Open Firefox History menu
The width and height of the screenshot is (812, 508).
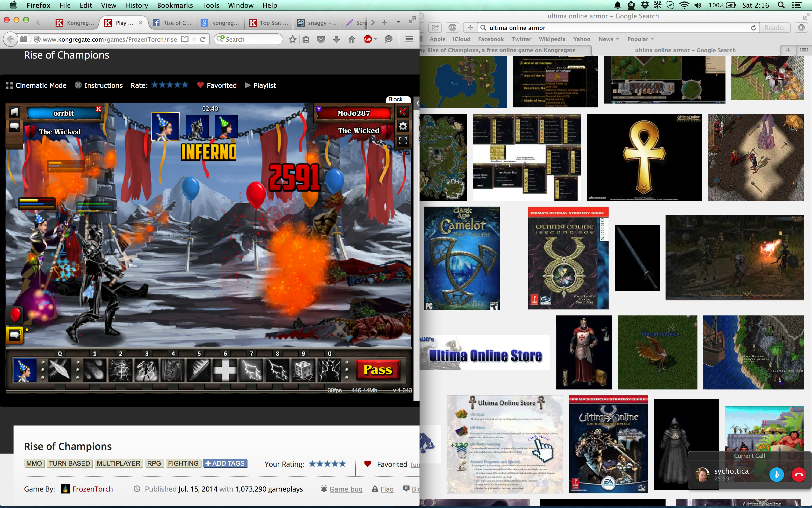(136, 5)
